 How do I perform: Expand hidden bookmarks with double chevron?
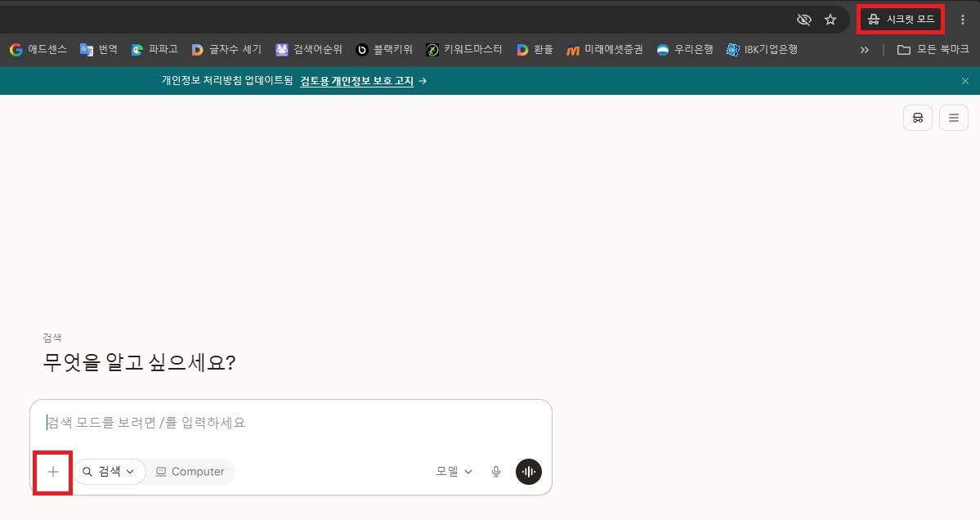click(865, 49)
